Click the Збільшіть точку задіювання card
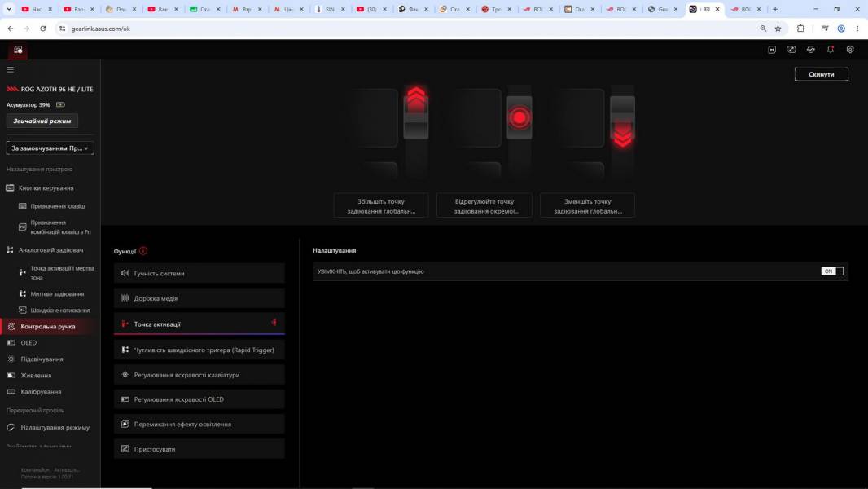Image resolution: width=868 pixels, height=489 pixels. (381, 205)
